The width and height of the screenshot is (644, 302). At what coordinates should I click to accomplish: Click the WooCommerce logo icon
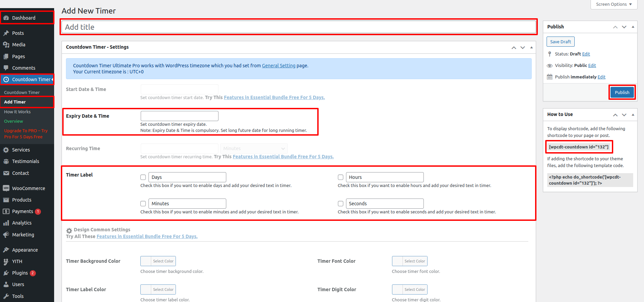tap(6, 188)
